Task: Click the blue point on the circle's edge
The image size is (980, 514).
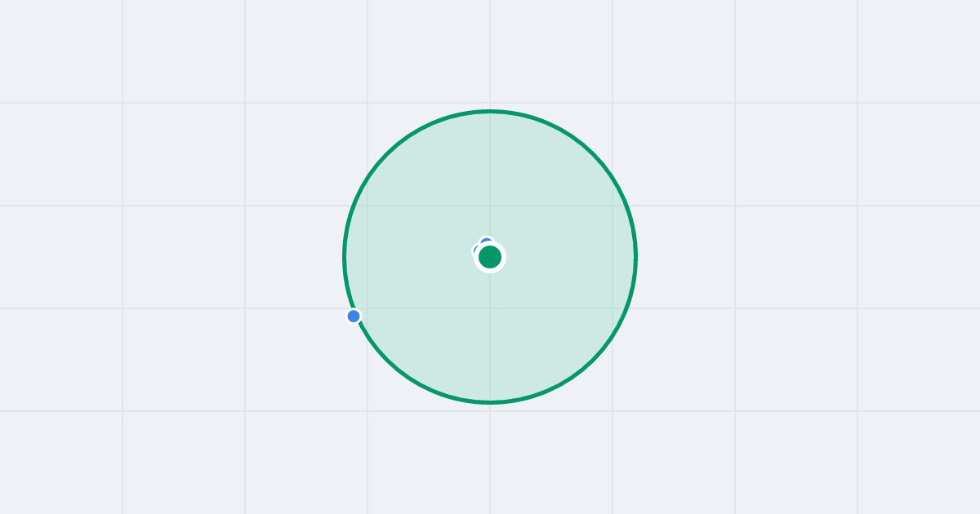Action: [354, 316]
